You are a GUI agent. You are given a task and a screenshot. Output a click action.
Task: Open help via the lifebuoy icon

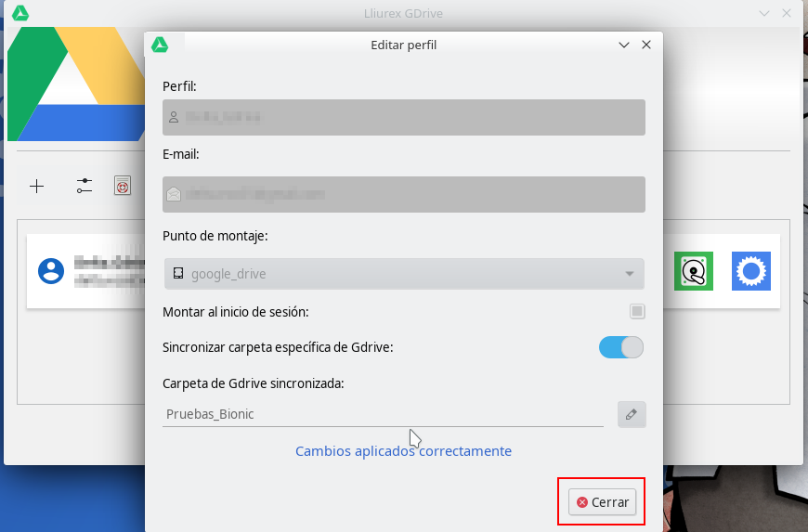point(122,187)
